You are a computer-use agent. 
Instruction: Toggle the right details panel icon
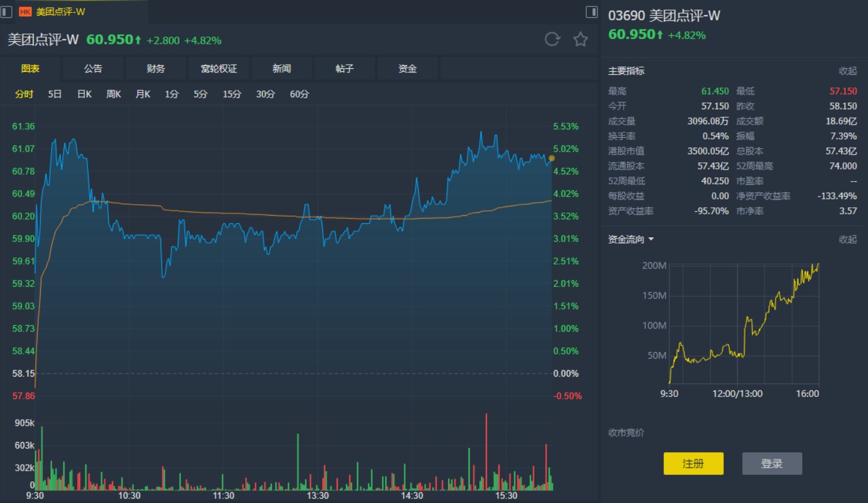tap(591, 11)
